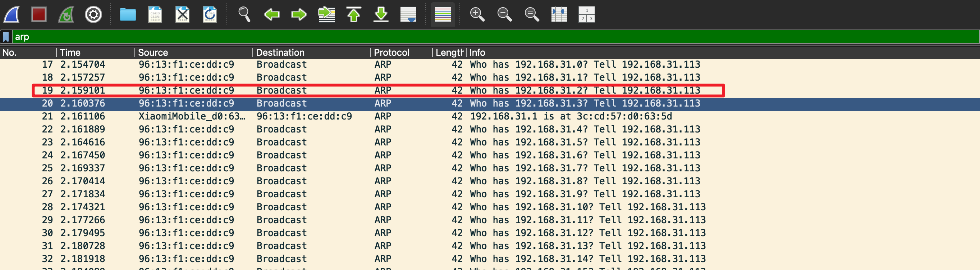Viewport: 980px width, 270px height.
Task: Open display filter bookmarks
Action: (6, 37)
